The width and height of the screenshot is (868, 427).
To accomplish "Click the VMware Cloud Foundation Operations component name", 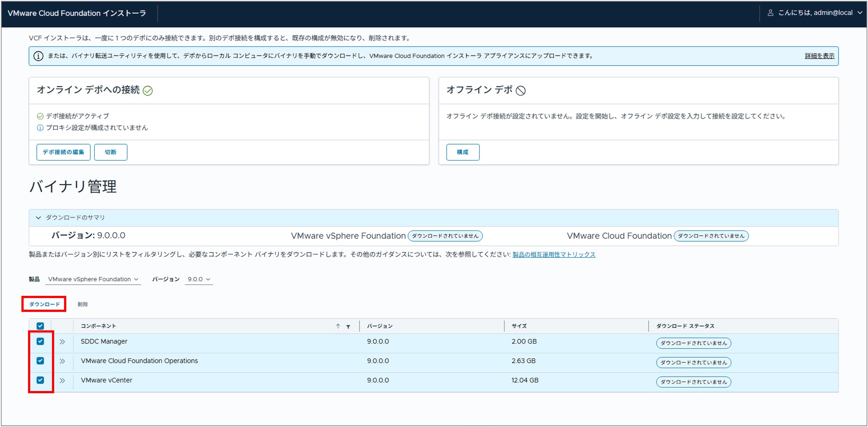I will coord(139,361).
